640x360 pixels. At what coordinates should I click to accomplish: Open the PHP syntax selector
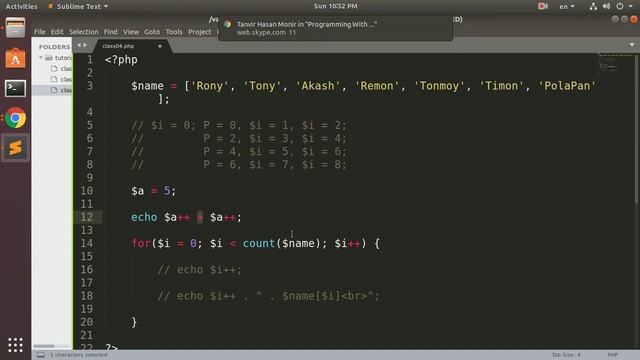[612, 355]
